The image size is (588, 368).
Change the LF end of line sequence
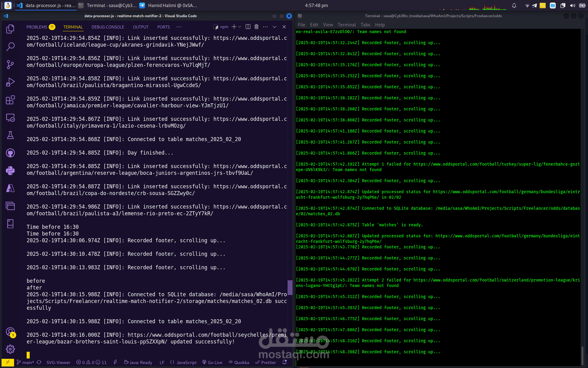click(162, 362)
